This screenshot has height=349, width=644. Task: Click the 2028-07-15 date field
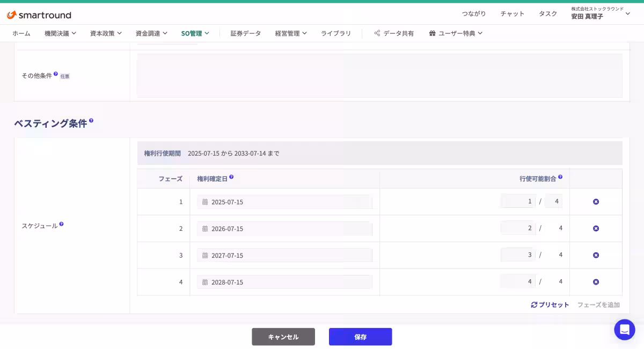tap(284, 282)
